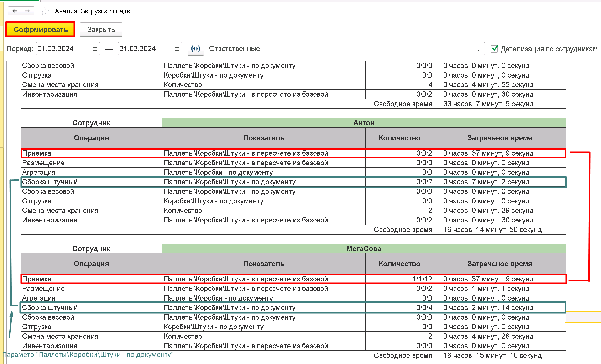Select the МегаСова employee header cell
601x364 pixels.
[364, 249]
